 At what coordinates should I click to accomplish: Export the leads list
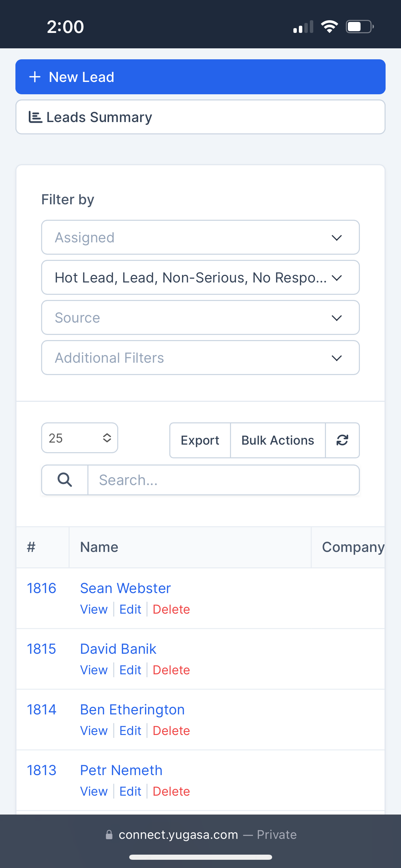point(200,440)
